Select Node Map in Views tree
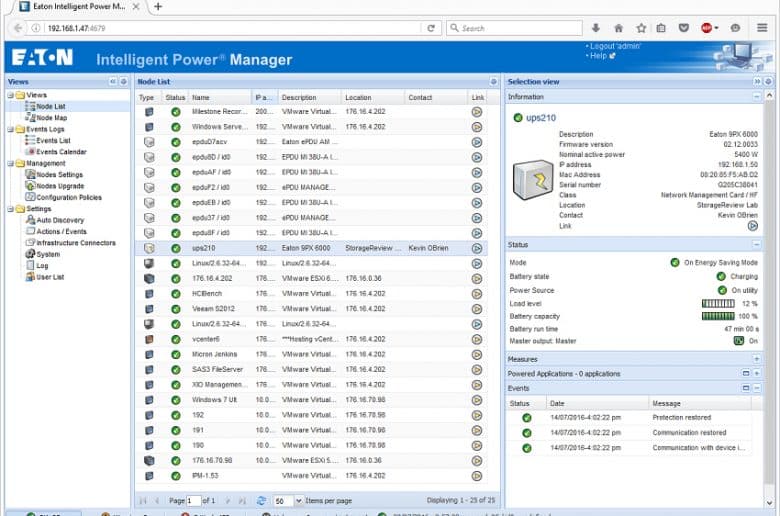The width and height of the screenshot is (780, 516). tap(51, 118)
